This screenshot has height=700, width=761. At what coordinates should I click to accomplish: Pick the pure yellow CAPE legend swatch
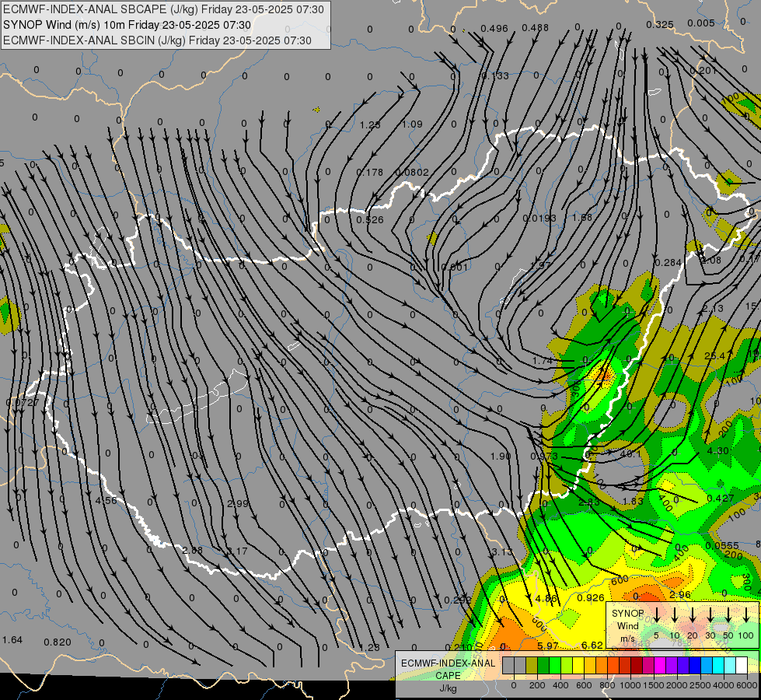click(x=578, y=665)
